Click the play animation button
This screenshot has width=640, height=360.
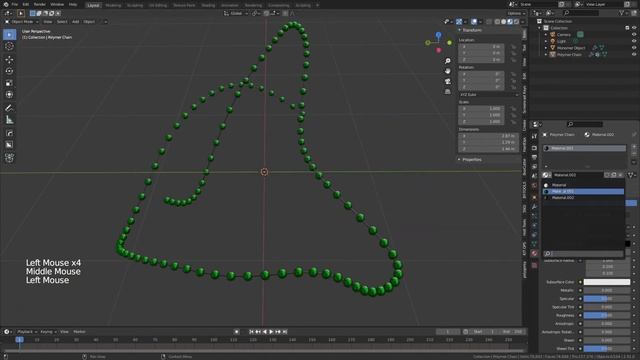[x=271, y=332]
